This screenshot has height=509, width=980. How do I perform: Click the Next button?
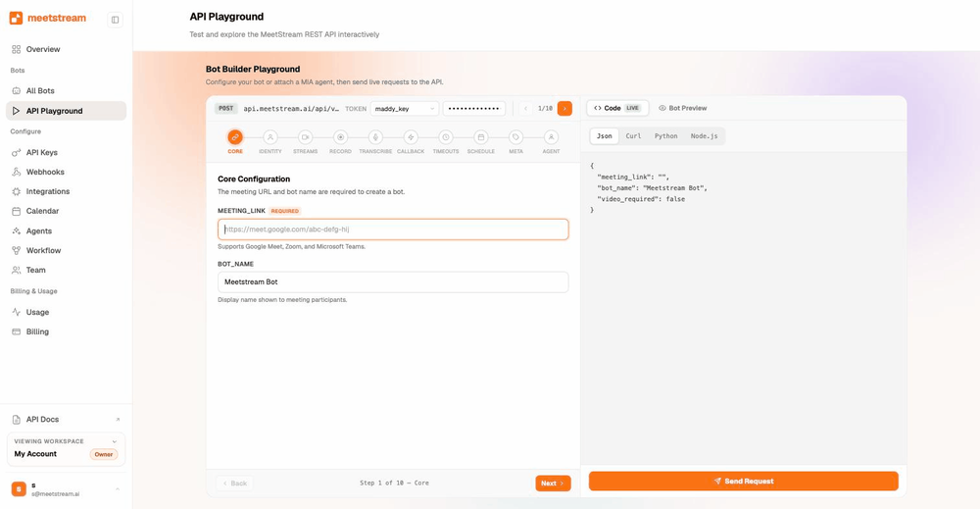553,484
